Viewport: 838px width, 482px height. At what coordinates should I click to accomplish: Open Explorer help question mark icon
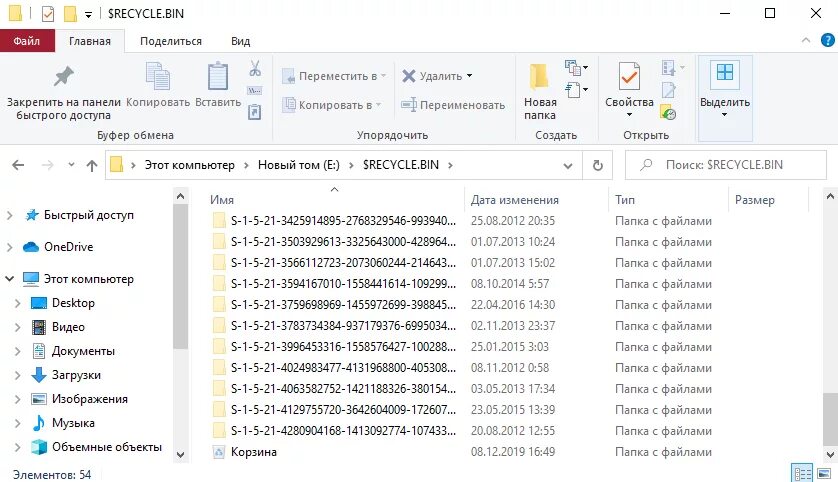click(827, 40)
